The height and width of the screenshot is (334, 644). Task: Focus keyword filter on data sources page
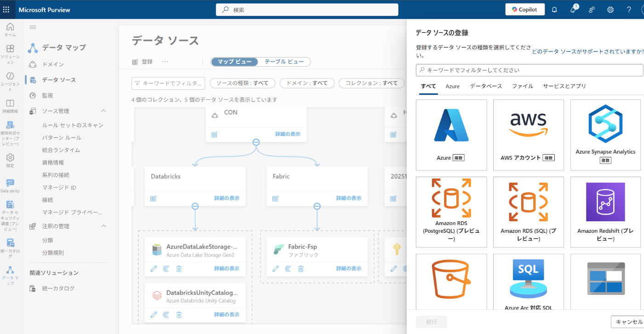[168, 83]
